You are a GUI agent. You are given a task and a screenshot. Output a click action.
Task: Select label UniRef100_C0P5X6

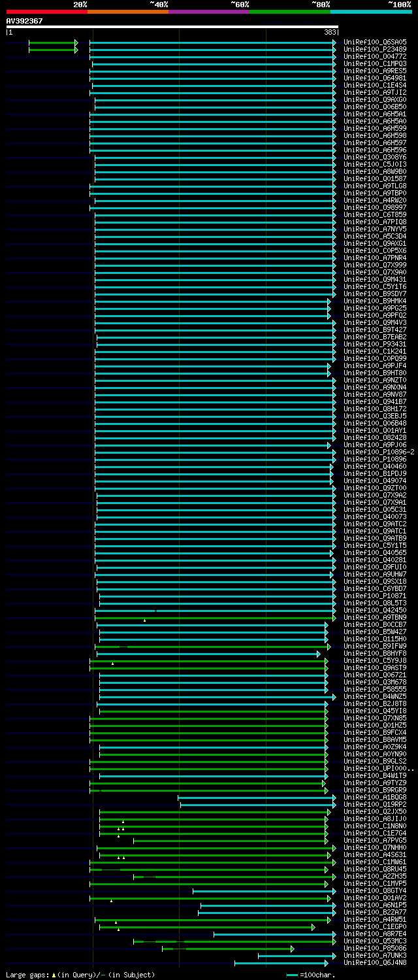(x=375, y=251)
